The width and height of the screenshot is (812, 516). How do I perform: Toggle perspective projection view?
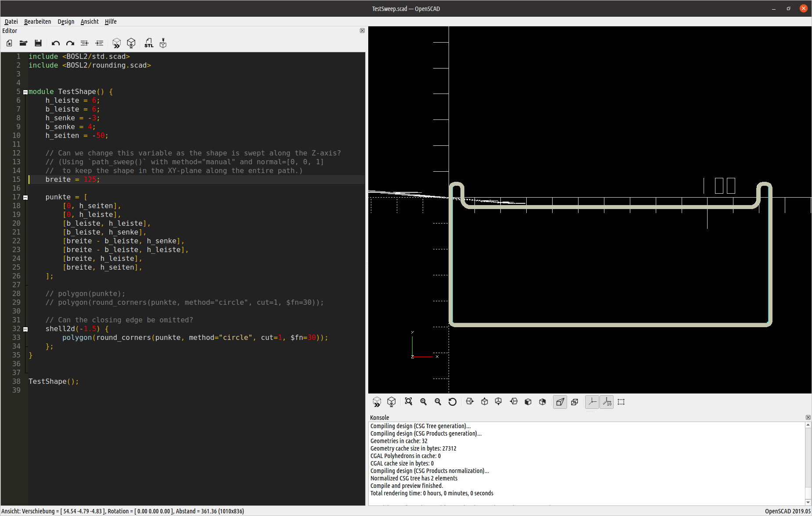pos(560,402)
